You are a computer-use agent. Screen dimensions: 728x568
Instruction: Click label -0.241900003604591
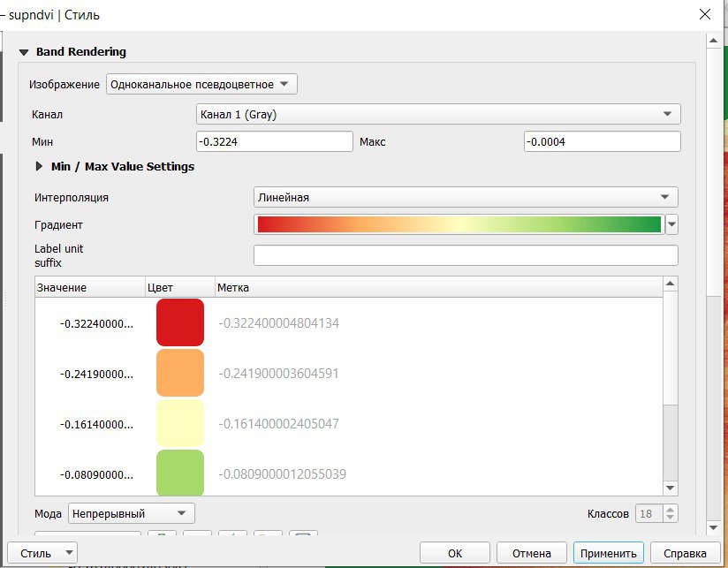(278, 374)
